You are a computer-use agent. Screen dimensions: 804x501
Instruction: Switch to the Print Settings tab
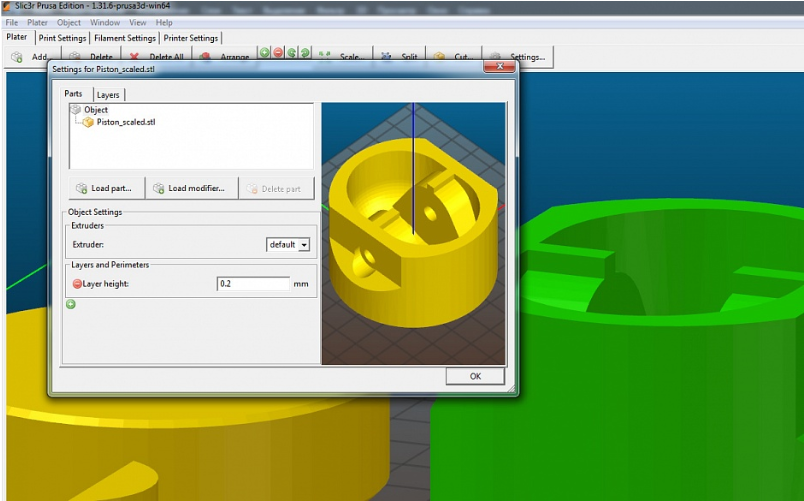(x=62, y=38)
